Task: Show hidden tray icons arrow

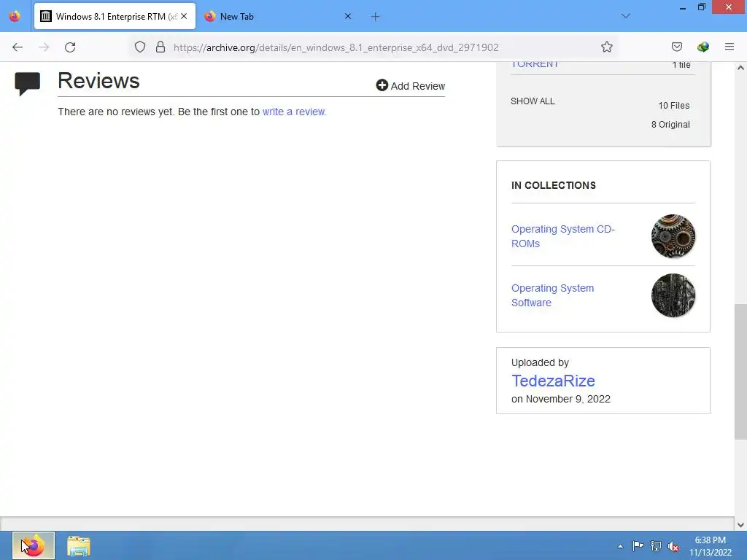Action: pyautogui.click(x=620, y=546)
